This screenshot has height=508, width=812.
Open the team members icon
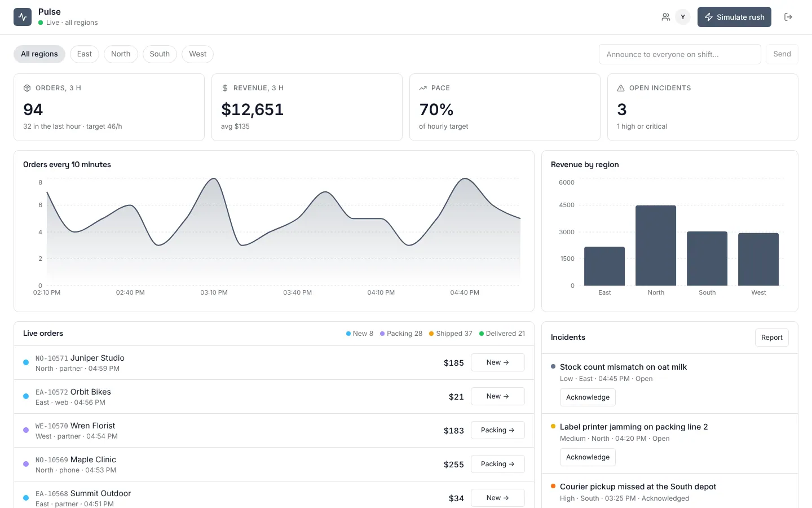point(666,17)
